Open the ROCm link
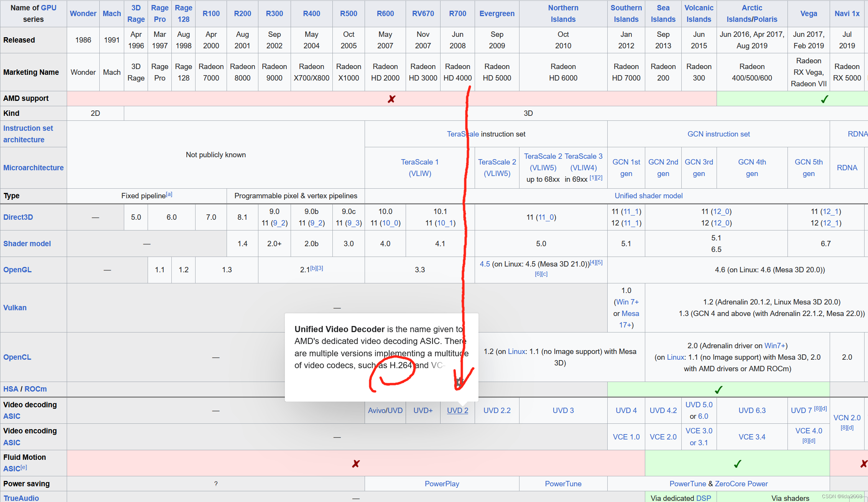This screenshot has height=502, width=868. [36, 389]
